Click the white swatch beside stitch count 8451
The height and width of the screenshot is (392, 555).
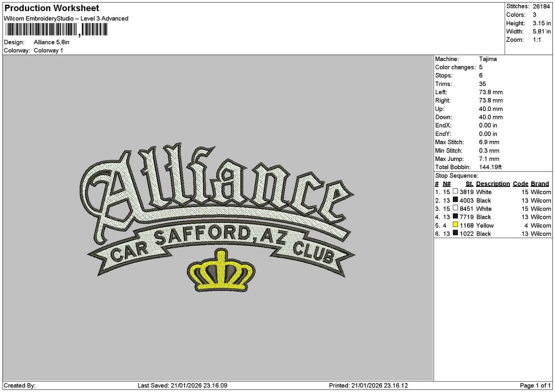455,208
